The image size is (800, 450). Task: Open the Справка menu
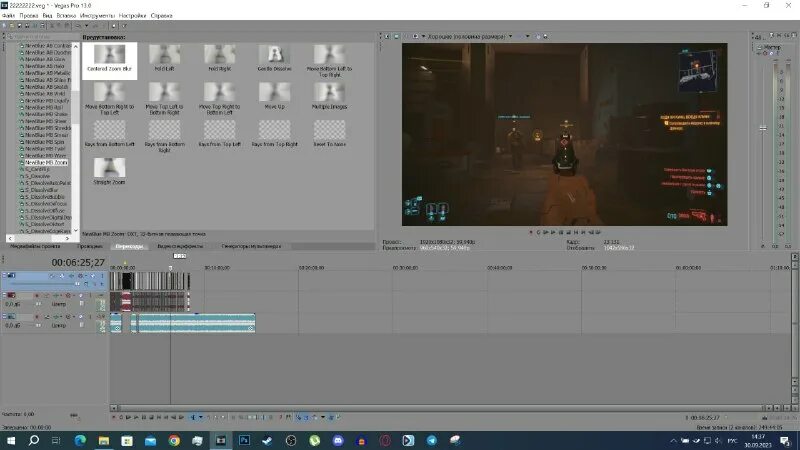coord(161,16)
